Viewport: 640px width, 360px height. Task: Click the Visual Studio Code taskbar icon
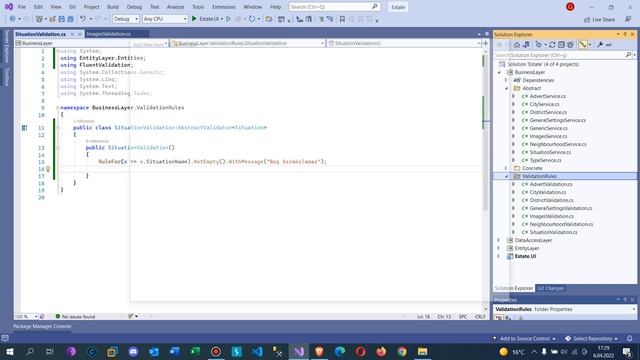coord(257,351)
